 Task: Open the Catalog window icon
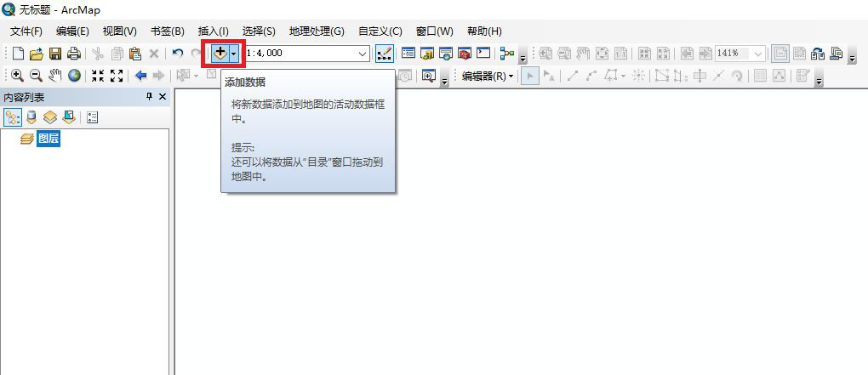tap(427, 54)
